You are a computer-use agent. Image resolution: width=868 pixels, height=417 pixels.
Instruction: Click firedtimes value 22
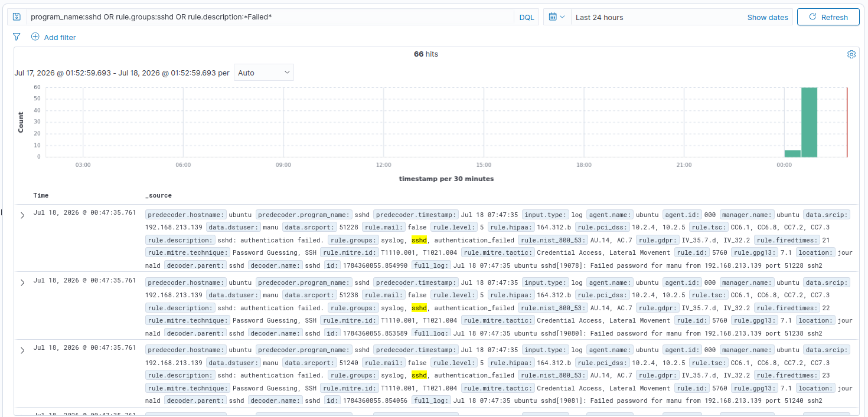point(826,308)
